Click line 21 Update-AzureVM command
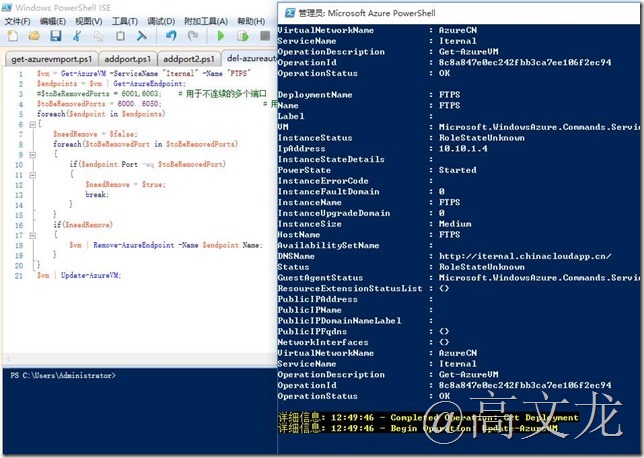 click(x=91, y=276)
